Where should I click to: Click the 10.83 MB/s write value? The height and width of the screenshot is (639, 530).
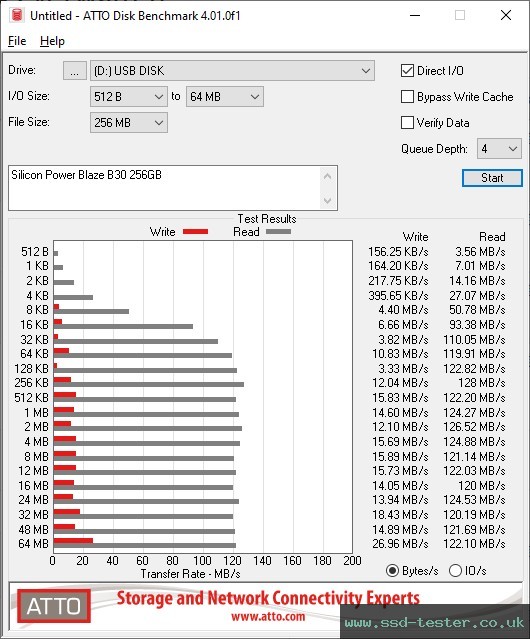pos(400,354)
